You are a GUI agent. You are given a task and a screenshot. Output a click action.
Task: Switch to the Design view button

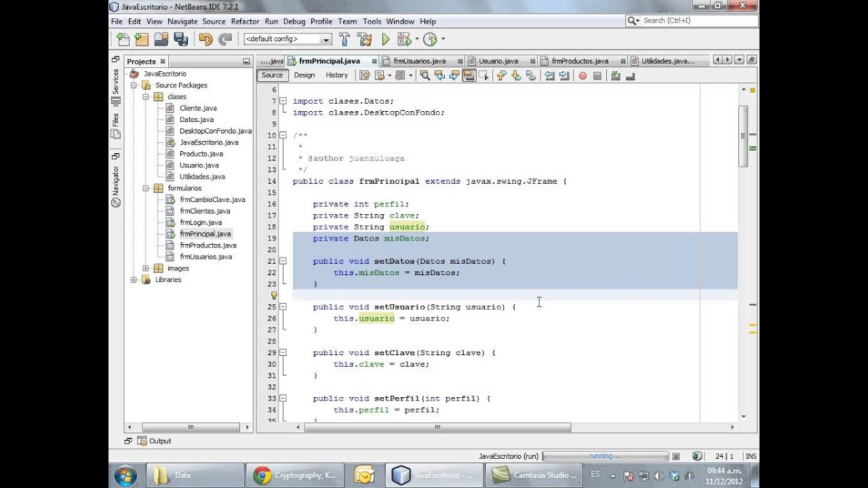[304, 75]
